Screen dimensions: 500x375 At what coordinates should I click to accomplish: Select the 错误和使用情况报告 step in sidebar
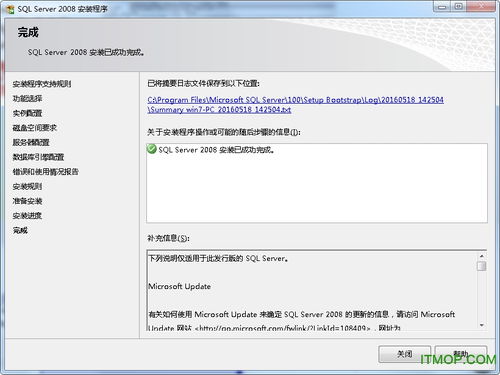pyautogui.click(x=46, y=172)
